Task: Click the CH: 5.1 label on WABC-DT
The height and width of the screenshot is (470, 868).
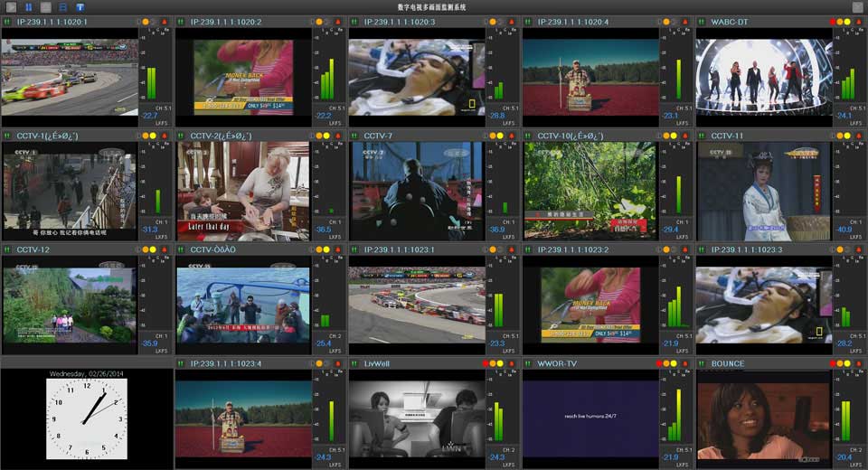Action: point(844,108)
